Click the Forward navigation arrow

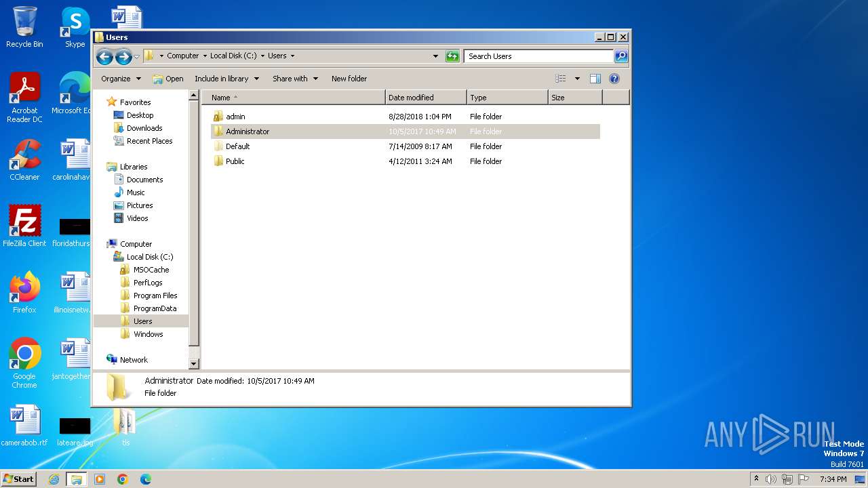pos(123,57)
